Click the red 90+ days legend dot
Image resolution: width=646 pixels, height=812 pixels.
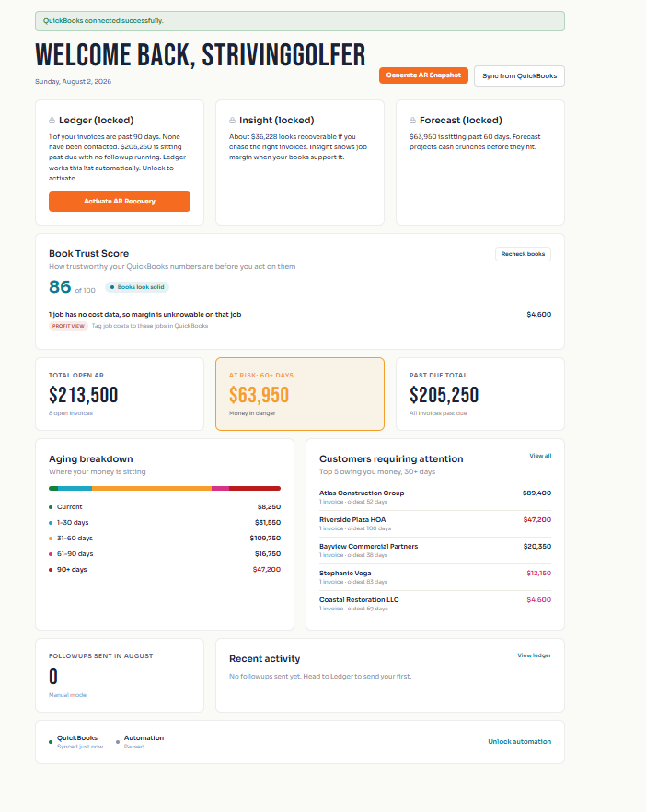tap(51, 570)
